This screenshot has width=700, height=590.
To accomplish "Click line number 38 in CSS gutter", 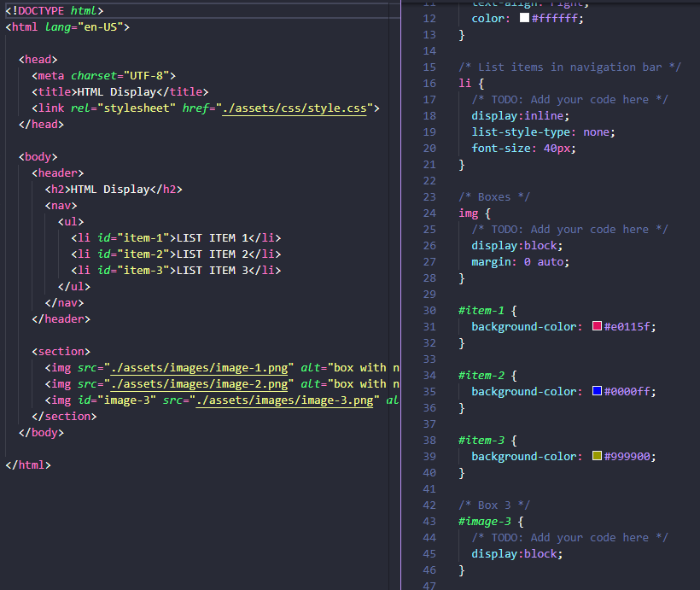I will click(429, 441).
